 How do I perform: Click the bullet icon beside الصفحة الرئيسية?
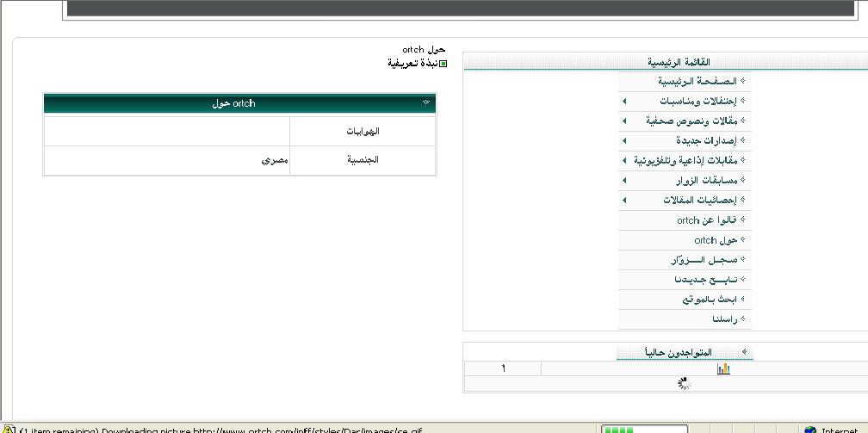742,81
